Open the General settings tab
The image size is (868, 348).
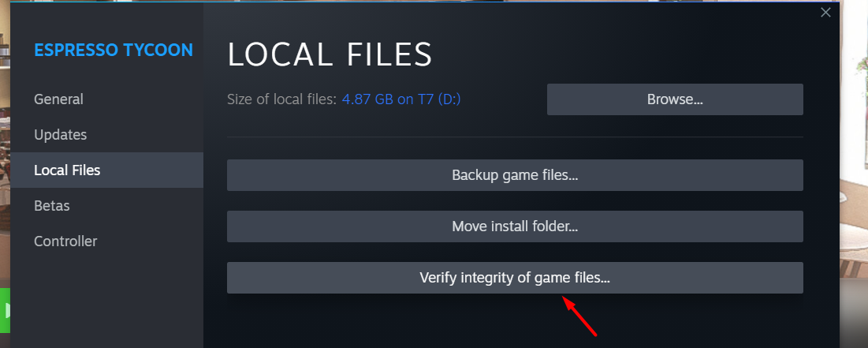point(58,99)
